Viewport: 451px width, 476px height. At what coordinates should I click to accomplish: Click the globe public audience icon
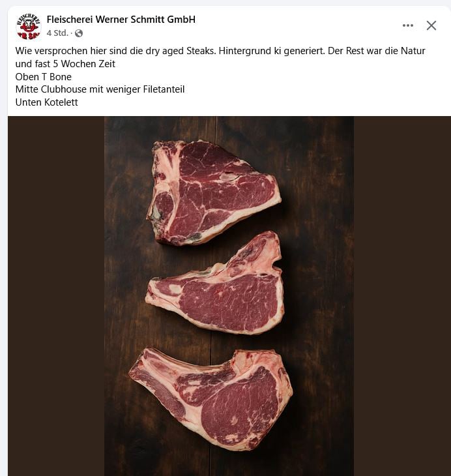click(79, 33)
